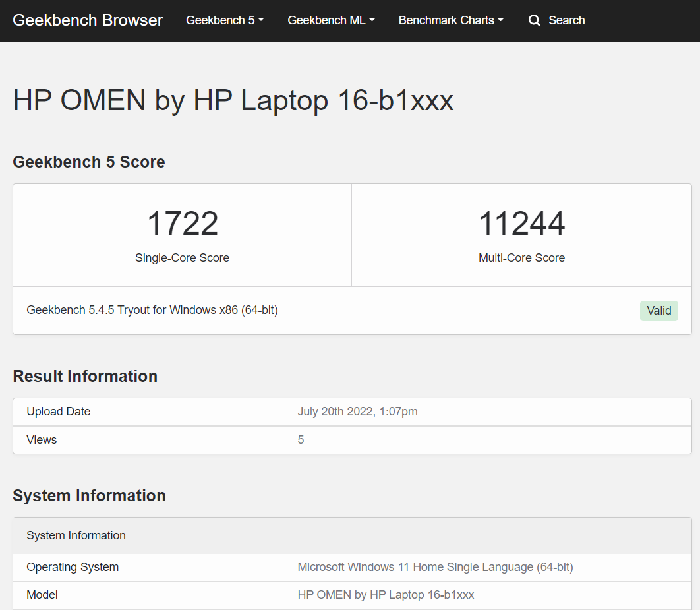Click the Model row label
700x610 pixels.
[x=42, y=595]
